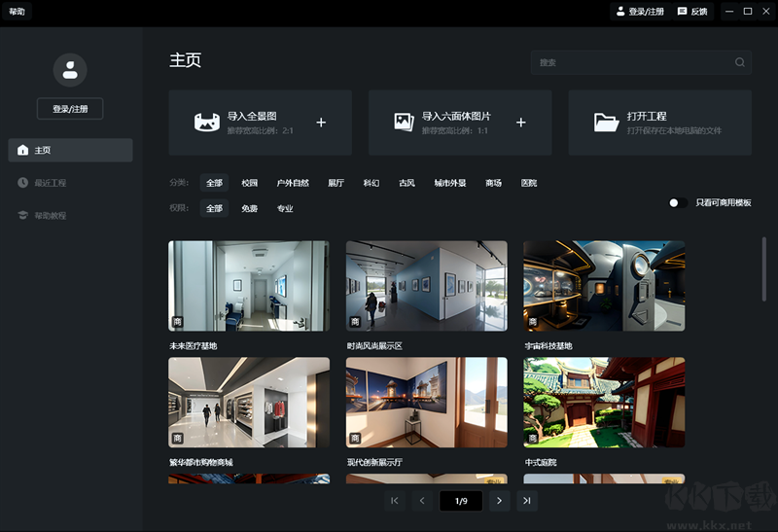Open the 时尚风尚展示区 template thumbnail
The width and height of the screenshot is (778, 532).
pos(427,286)
